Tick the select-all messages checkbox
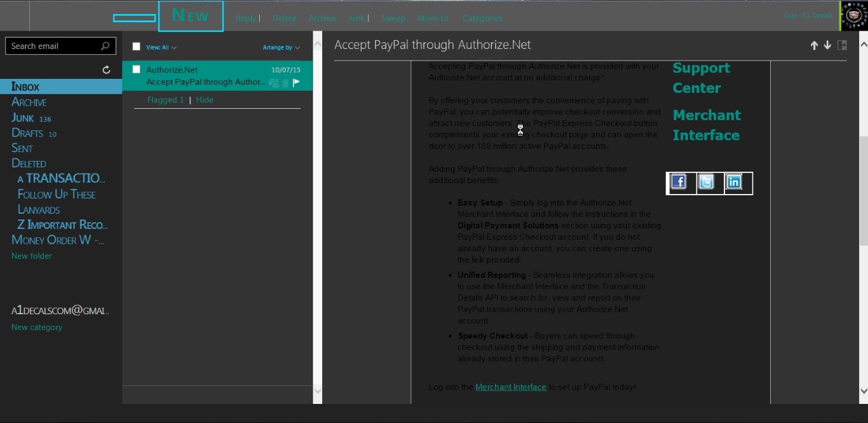 (x=136, y=46)
